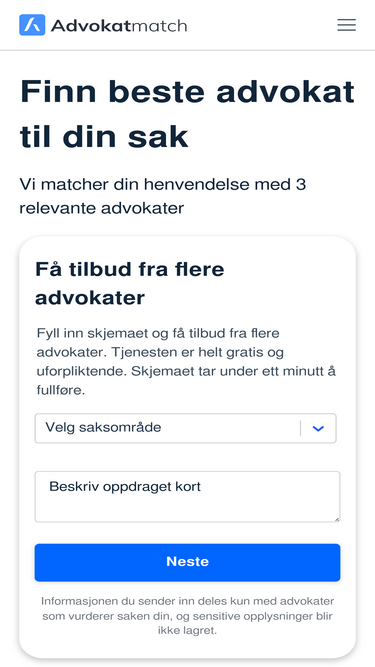Click the 'til din sak' heading line
375x667 pixels.
pos(104,137)
